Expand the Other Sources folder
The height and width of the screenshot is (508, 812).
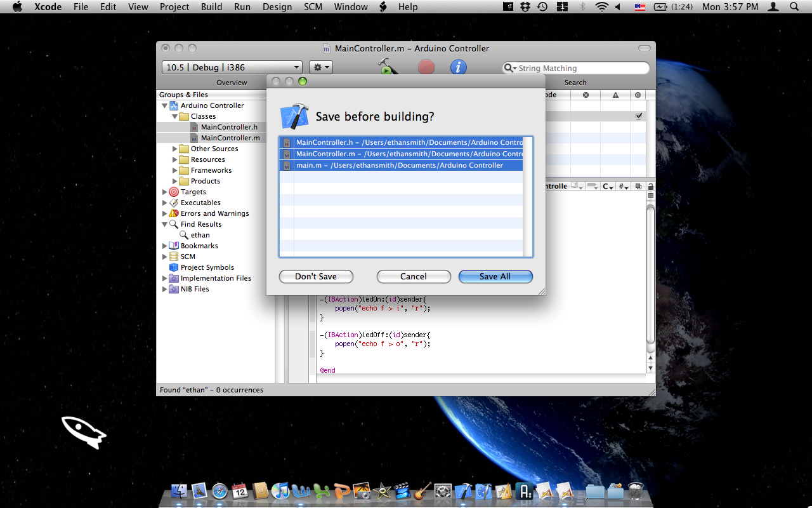[175, 149]
